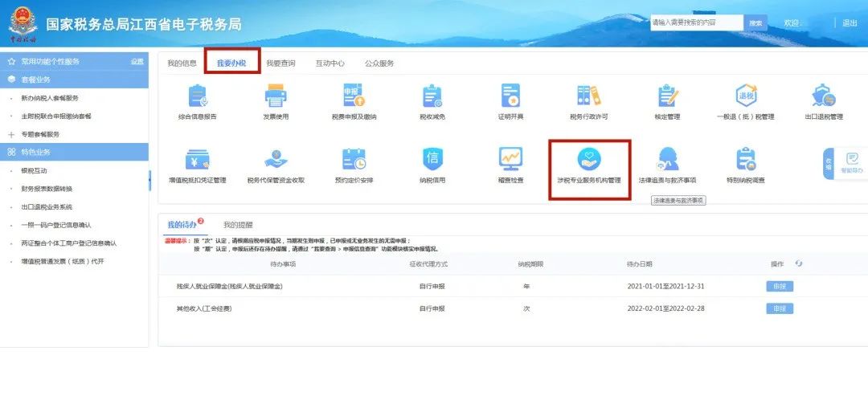This screenshot has height=408, width=868.
Task: Open 特别纳税调查 clipboard icon
Action: point(746,159)
